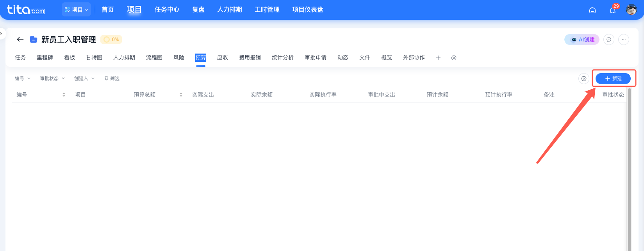Click the 备注 column header
The height and width of the screenshot is (251, 644).
pos(549,95)
